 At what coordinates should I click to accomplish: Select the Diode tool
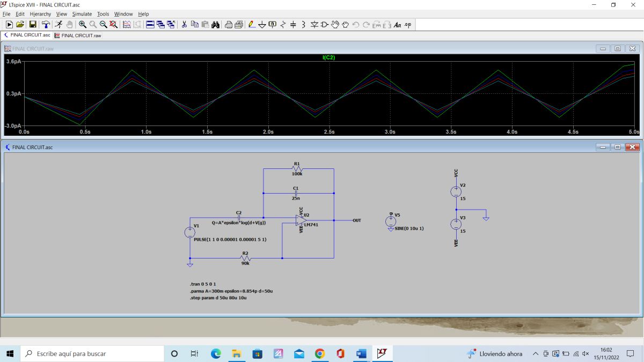pyautogui.click(x=314, y=25)
